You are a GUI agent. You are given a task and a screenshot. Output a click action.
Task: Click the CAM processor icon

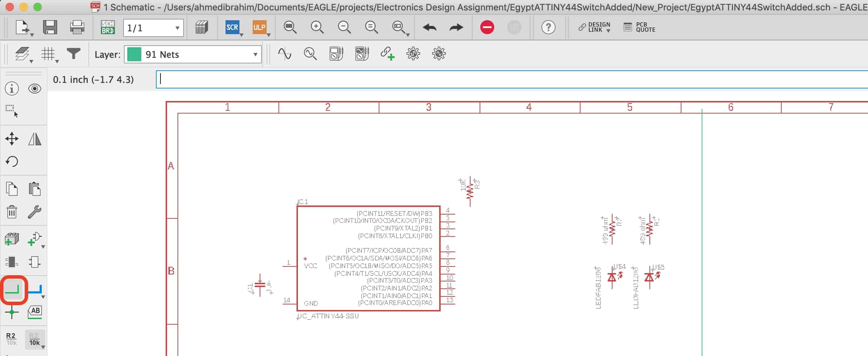click(202, 27)
